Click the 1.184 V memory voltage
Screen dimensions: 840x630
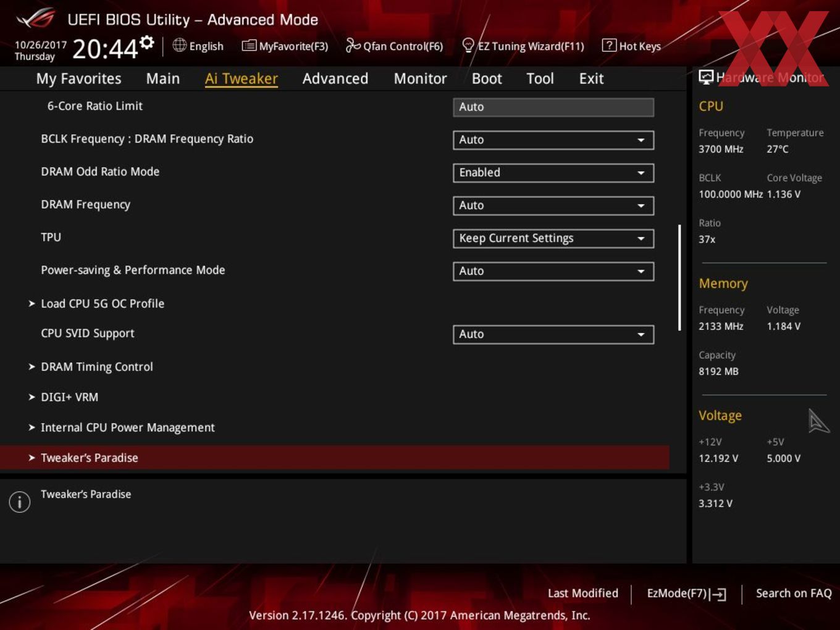coord(783,326)
